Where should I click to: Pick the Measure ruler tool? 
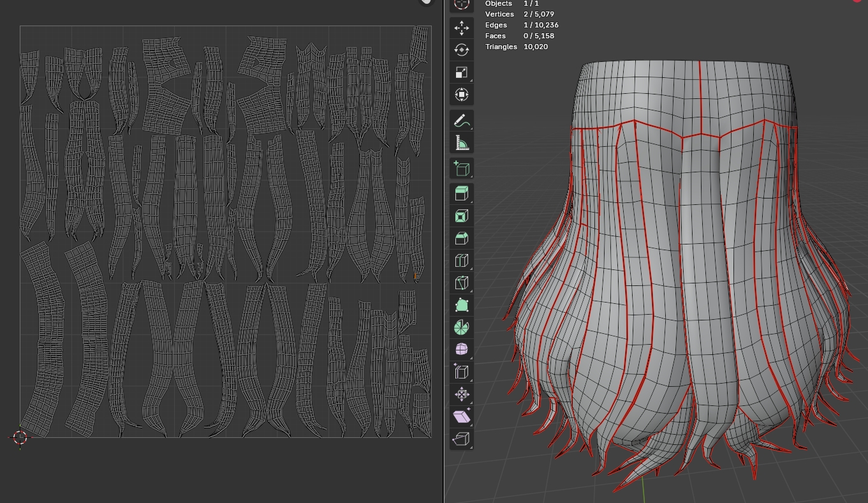click(461, 142)
